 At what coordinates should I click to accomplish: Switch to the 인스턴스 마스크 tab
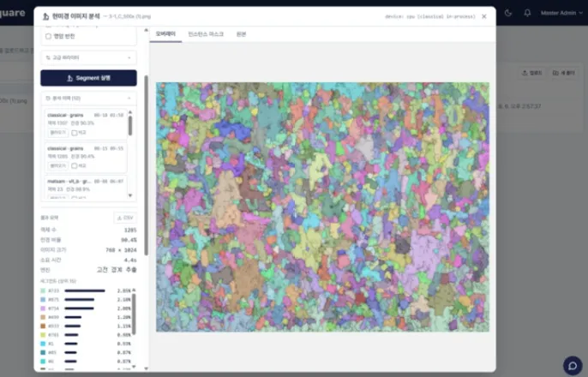coord(206,34)
